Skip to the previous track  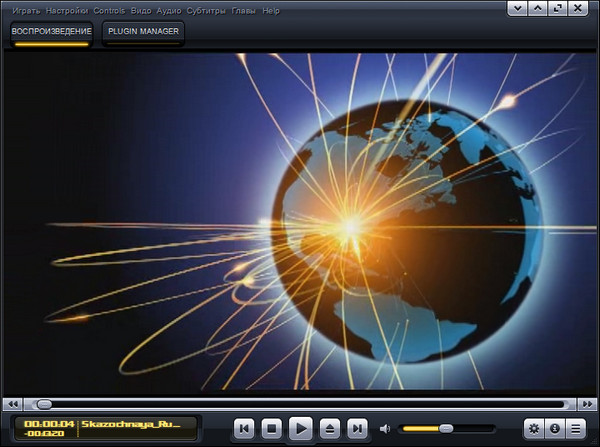click(x=244, y=429)
